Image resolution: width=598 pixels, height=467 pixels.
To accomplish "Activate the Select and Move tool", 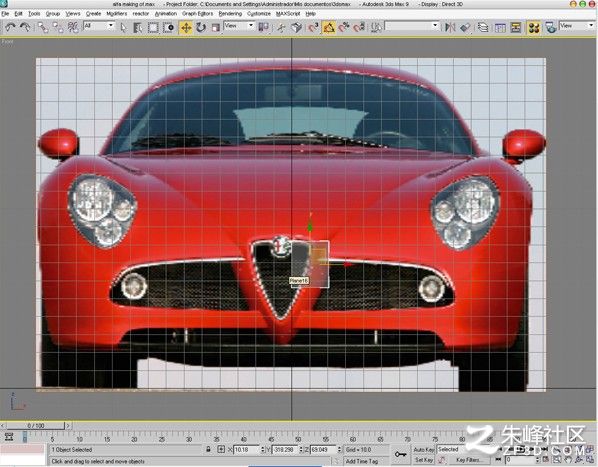I will pos(186,27).
